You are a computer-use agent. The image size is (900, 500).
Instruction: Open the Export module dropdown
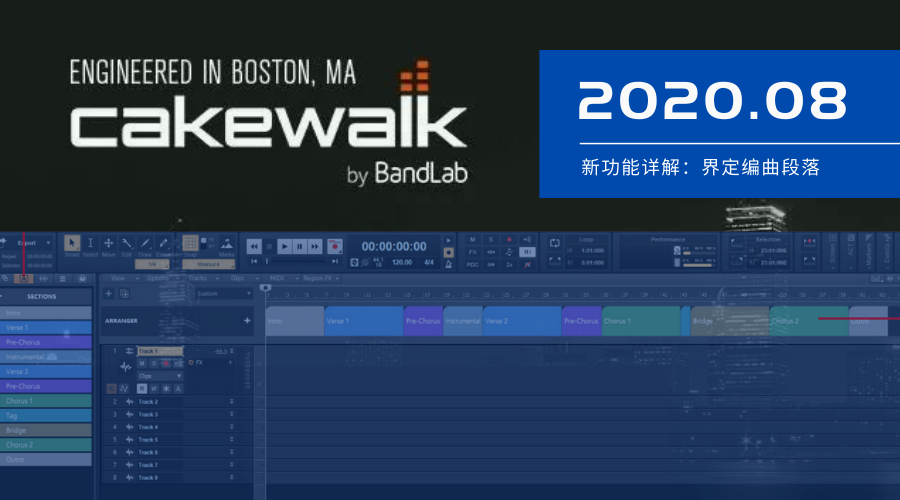pos(48,243)
